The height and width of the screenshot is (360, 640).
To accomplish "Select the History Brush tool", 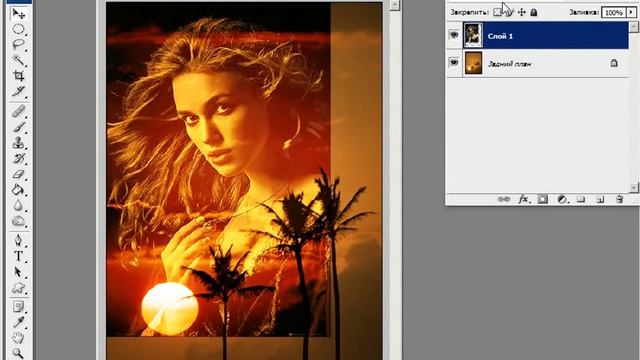I will [x=18, y=158].
